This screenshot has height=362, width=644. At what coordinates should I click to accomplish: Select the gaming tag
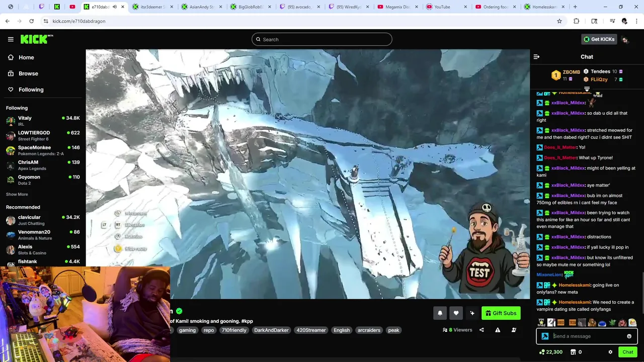[187, 330]
